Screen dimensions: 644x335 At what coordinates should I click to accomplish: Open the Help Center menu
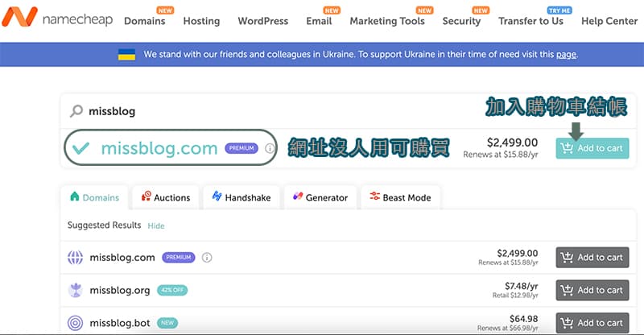pos(609,21)
